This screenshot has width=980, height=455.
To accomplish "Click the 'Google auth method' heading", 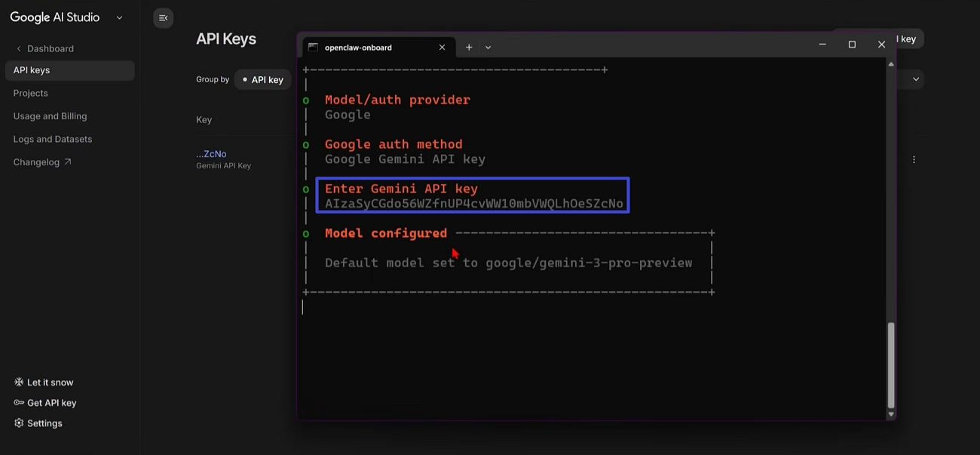I will pyautogui.click(x=394, y=144).
